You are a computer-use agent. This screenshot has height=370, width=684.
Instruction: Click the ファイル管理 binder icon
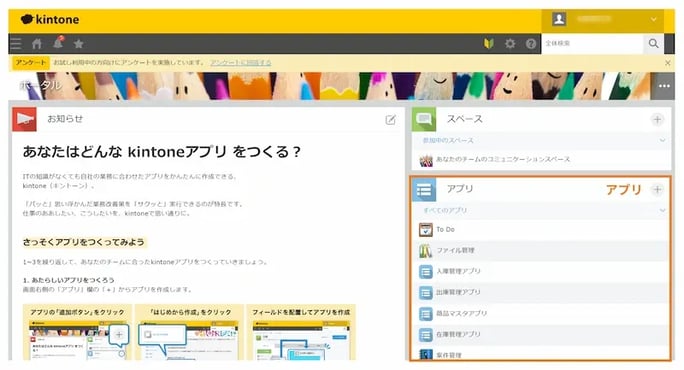coord(425,250)
